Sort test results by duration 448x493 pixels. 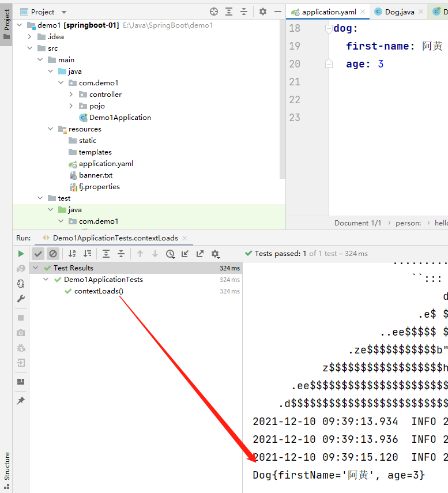pos(88,254)
